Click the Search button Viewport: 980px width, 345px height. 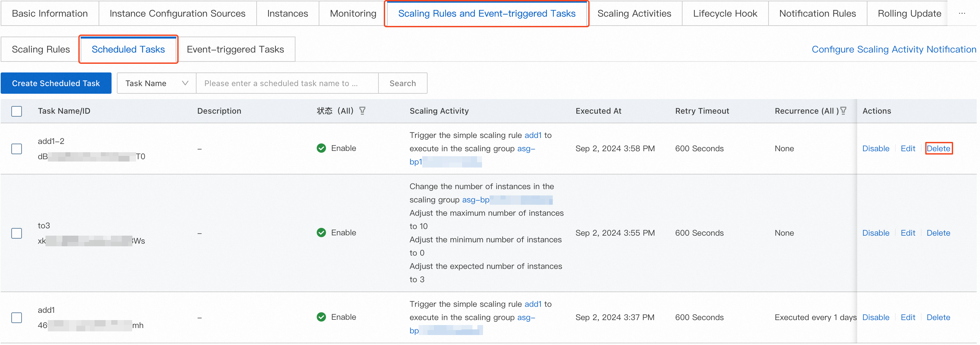click(402, 83)
